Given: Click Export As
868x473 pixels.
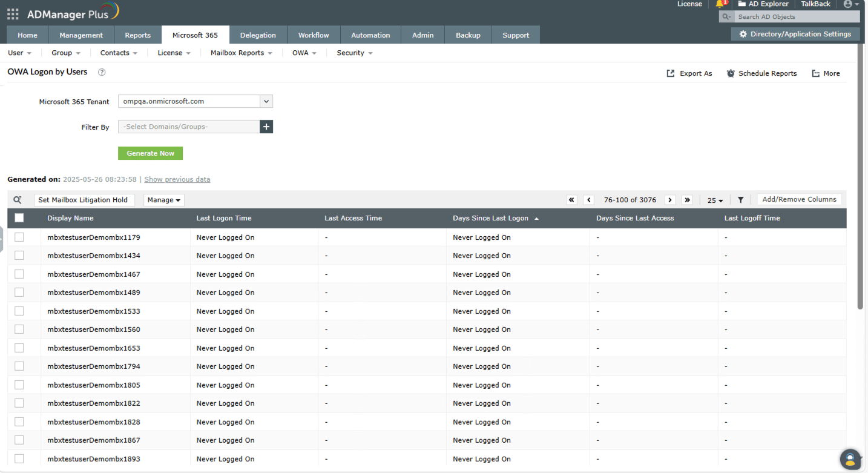Looking at the screenshot, I should coord(689,73).
